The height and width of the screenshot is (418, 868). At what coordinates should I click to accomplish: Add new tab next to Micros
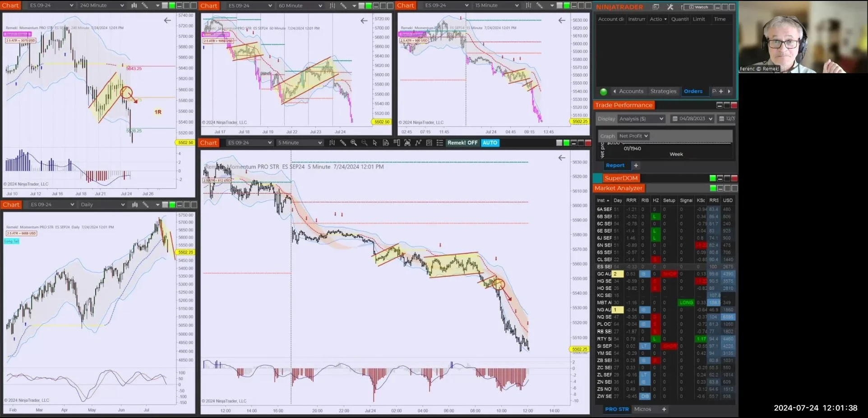point(664,409)
